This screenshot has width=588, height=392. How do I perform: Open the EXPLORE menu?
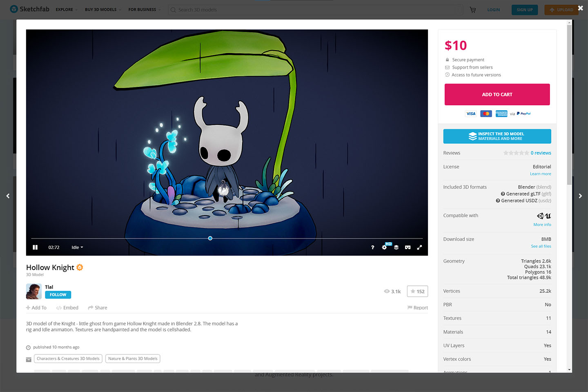click(67, 9)
